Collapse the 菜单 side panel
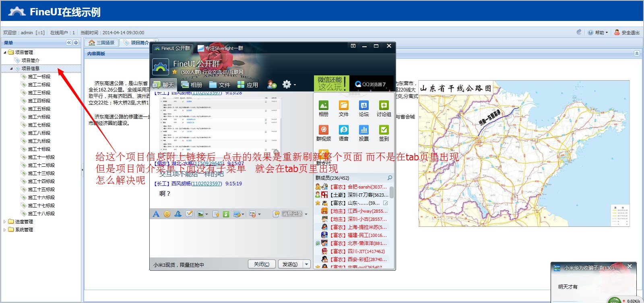 (69, 43)
